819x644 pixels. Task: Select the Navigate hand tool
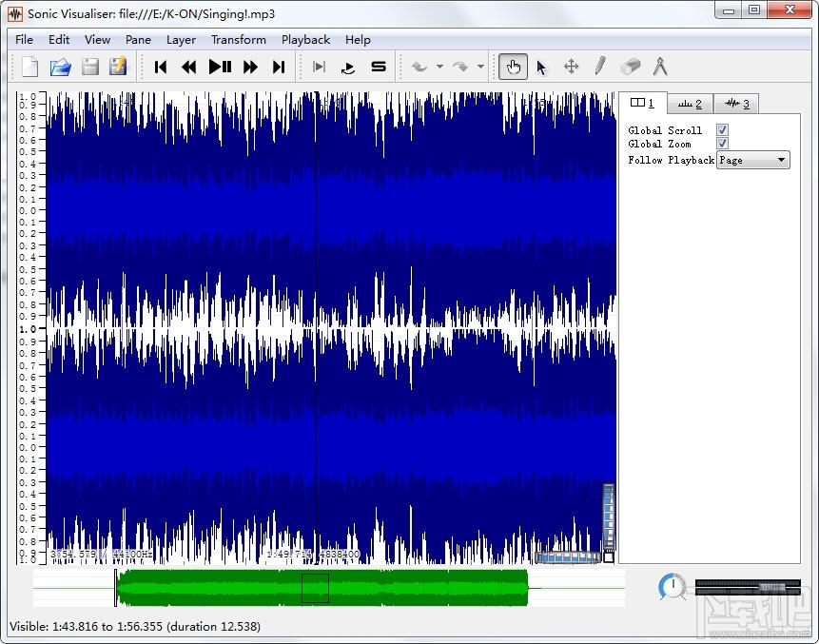click(513, 67)
